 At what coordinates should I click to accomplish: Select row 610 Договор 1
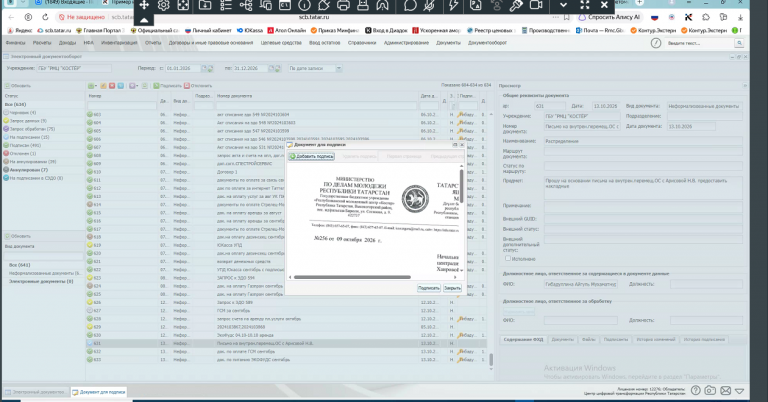(287, 172)
